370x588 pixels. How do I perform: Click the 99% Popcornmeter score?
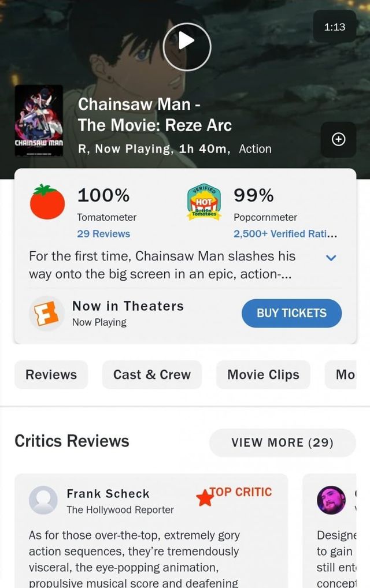(x=253, y=196)
